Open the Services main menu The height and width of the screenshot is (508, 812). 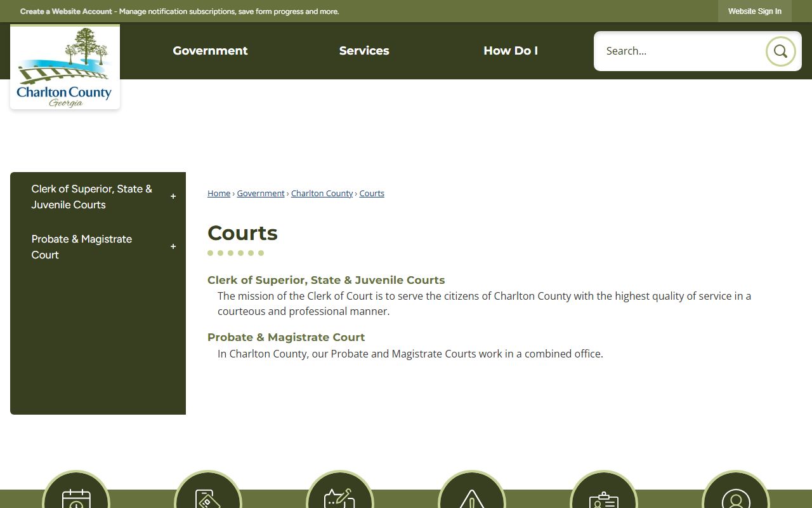tap(364, 51)
